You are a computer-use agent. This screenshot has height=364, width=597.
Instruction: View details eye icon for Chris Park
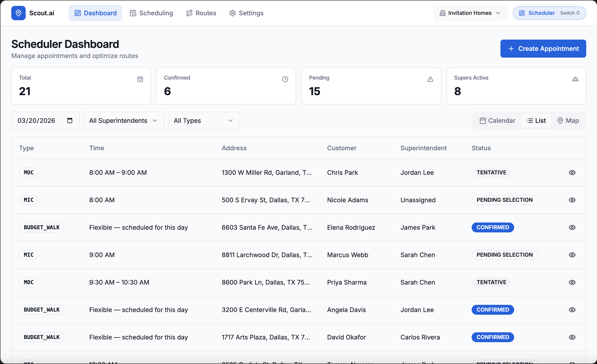pyautogui.click(x=572, y=172)
